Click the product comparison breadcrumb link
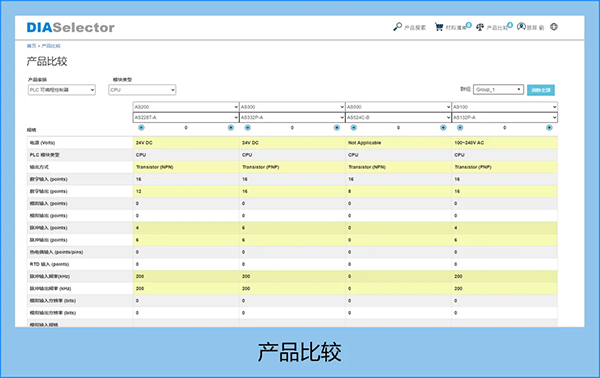This screenshot has width=600, height=378. click(x=51, y=46)
